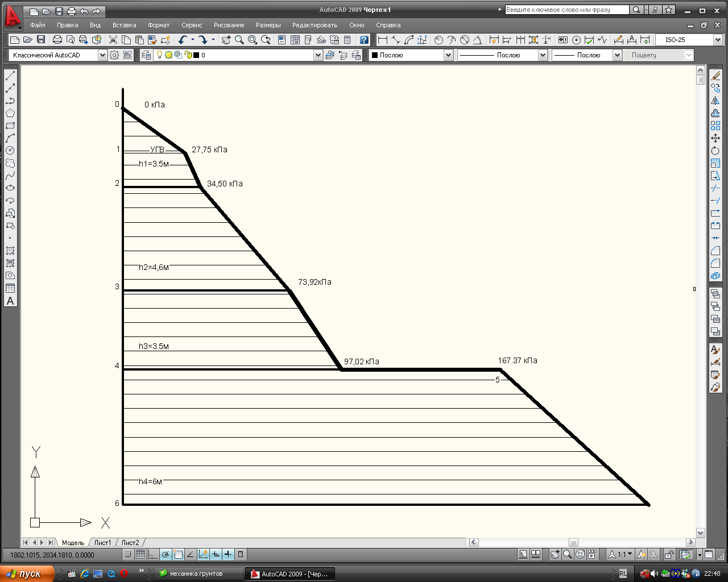
Task: Select the Erase tool in modify toolbar
Action: [715, 76]
